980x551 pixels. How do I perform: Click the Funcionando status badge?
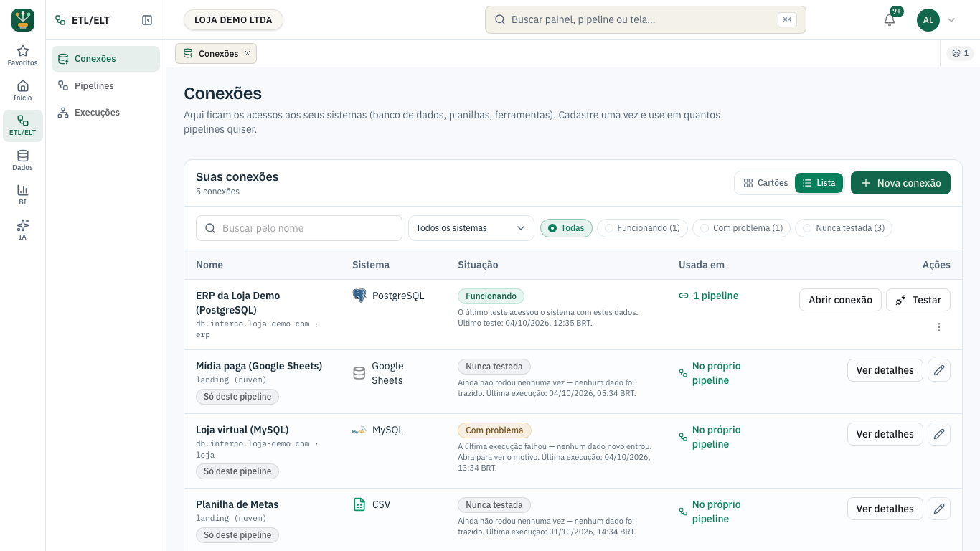tap(491, 296)
